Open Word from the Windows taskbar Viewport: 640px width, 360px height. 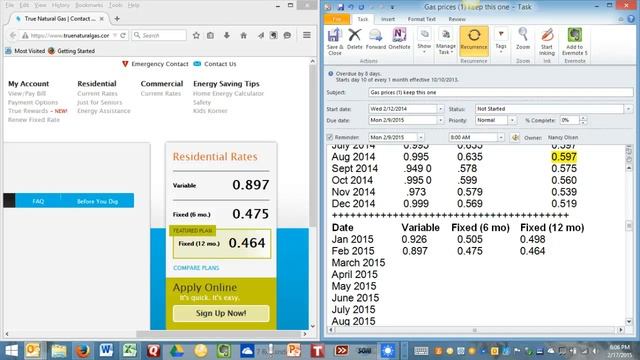106,351
